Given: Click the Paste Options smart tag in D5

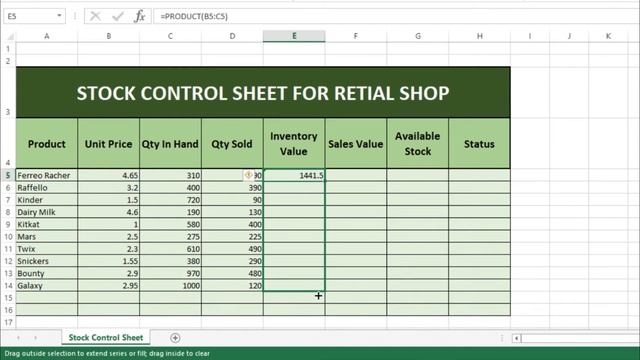Looking at the screenshot, I should tap(249, 175).
